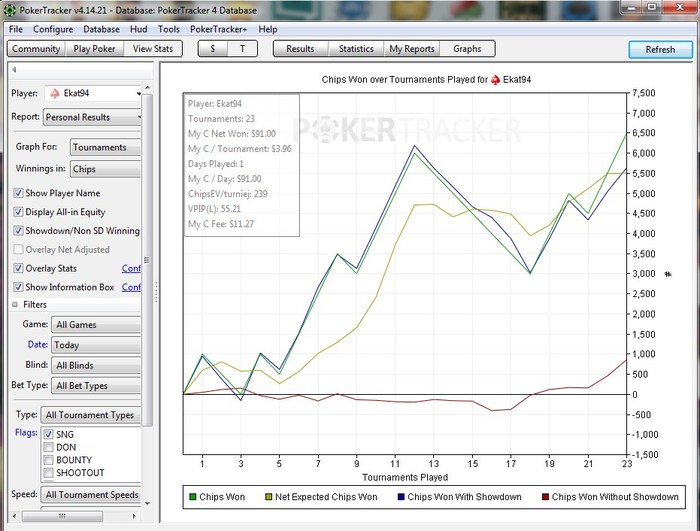700x531 pixels.
Task: Open Bet Type dropdown All Bet Types
Action: 96,386
